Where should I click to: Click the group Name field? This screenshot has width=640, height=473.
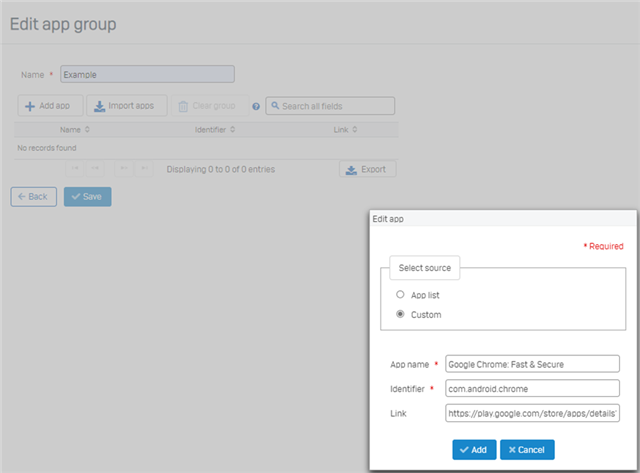[147, 74]
